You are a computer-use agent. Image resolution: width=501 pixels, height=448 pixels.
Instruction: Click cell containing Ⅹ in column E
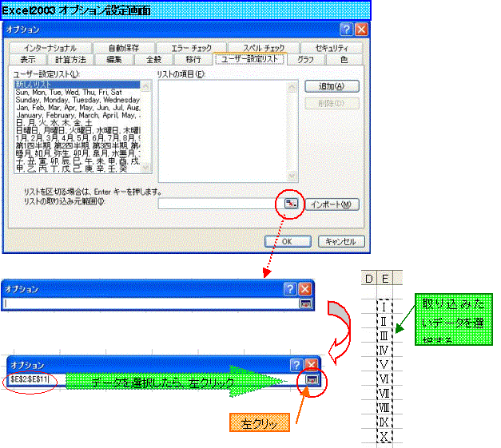pos(384,436)
